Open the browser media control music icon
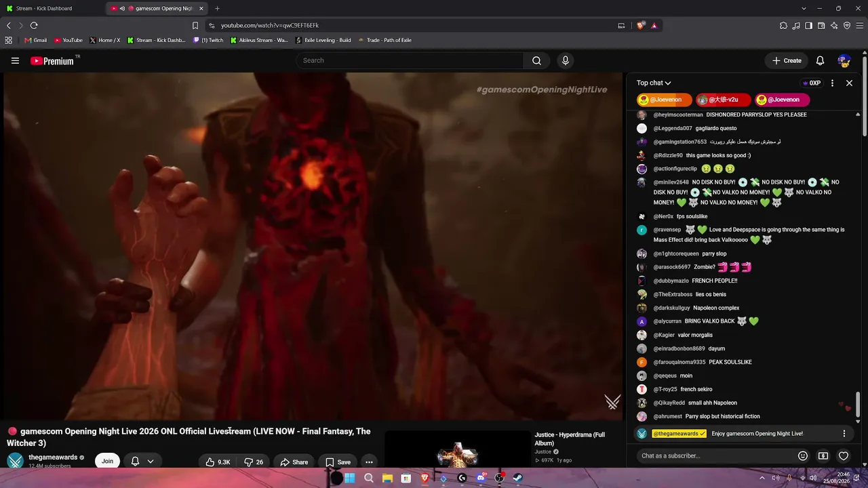This screenshot has height=488, width=868. [x=796, y=25]
